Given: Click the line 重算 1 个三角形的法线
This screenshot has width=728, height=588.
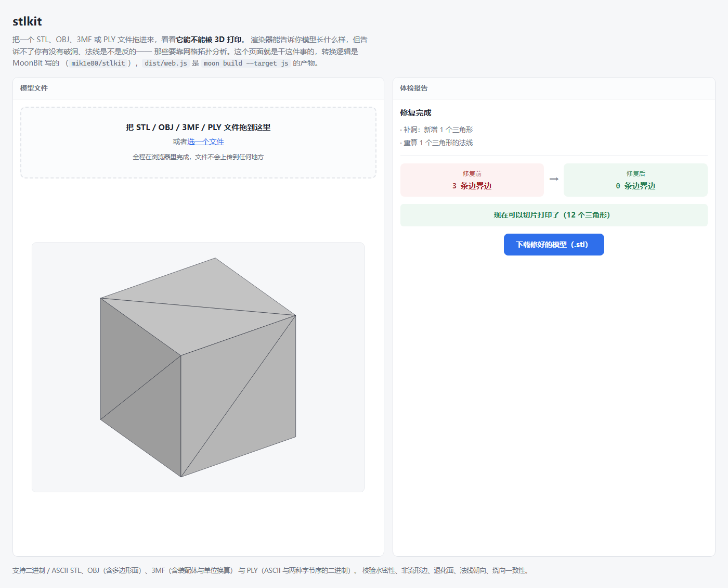Looking at the screenshot, I should 436,143.
